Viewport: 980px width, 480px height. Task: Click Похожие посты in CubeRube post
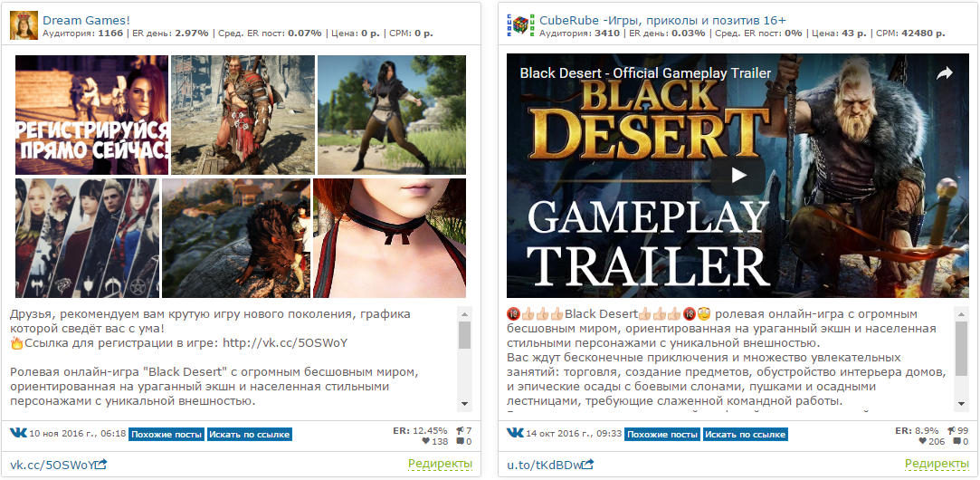coord(662,435)
